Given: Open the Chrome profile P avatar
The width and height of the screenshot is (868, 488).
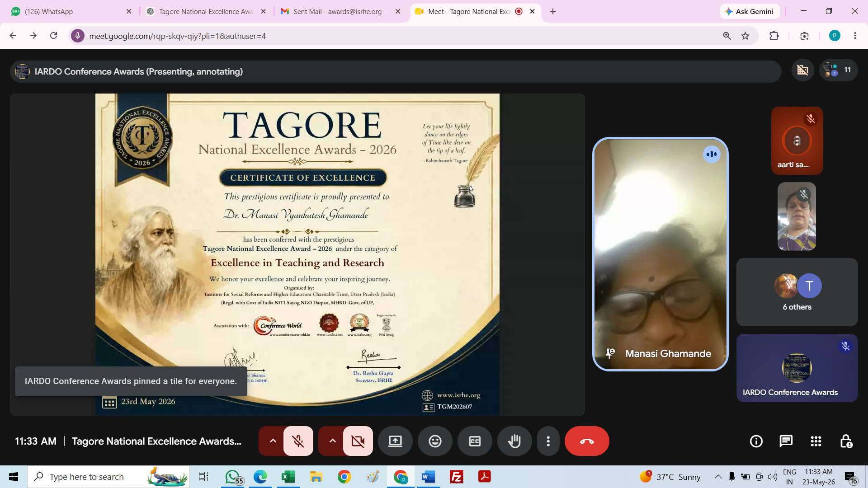Looking at the screenshot, I should (x=835, y=36).
